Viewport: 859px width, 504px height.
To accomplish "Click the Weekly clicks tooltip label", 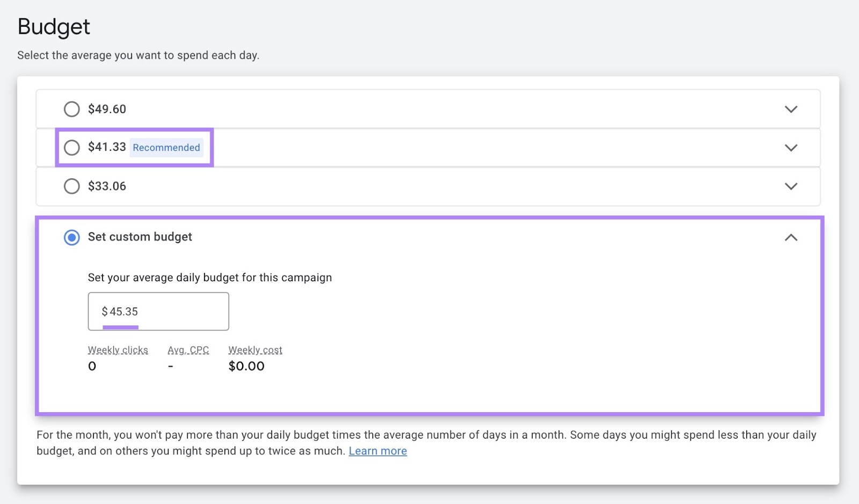I will tap(118, 349).
